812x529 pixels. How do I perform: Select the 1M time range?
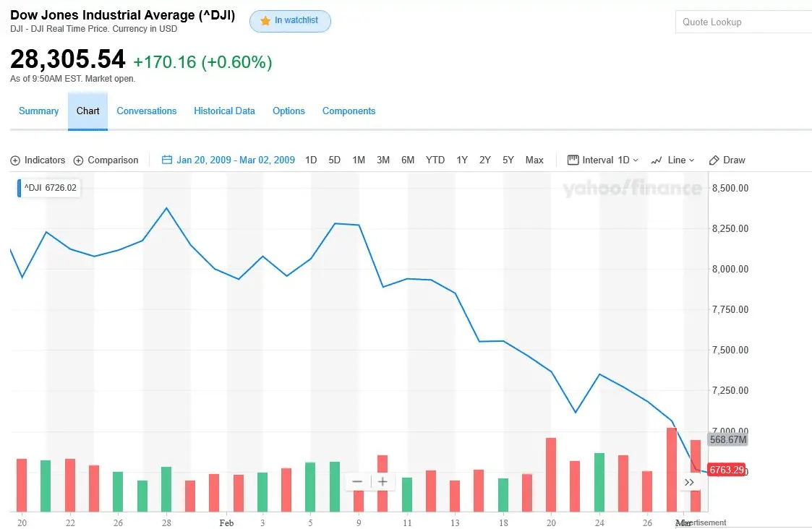coord(359,160)
